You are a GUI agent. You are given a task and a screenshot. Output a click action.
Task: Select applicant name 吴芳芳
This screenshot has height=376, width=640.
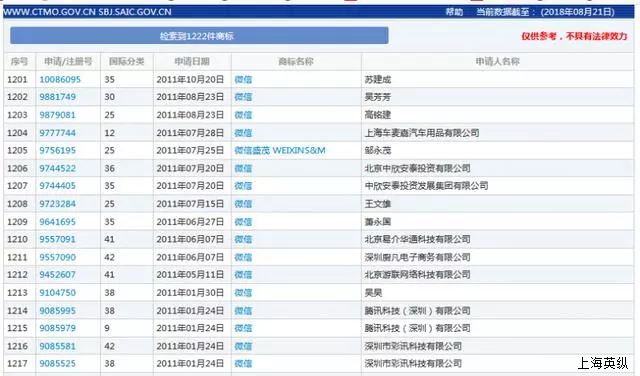378,97
